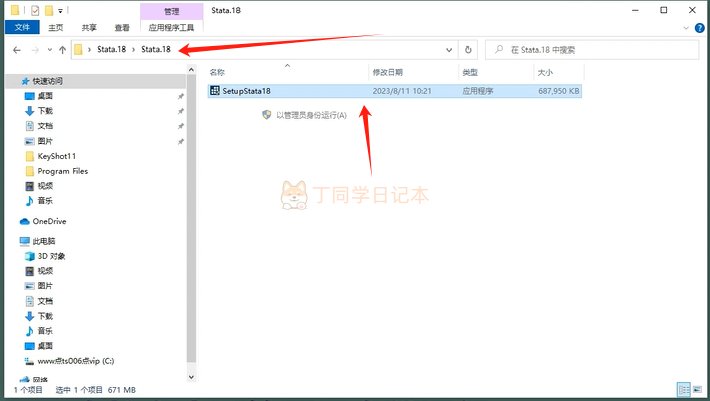Refresh the current folder

pos(468,50)
